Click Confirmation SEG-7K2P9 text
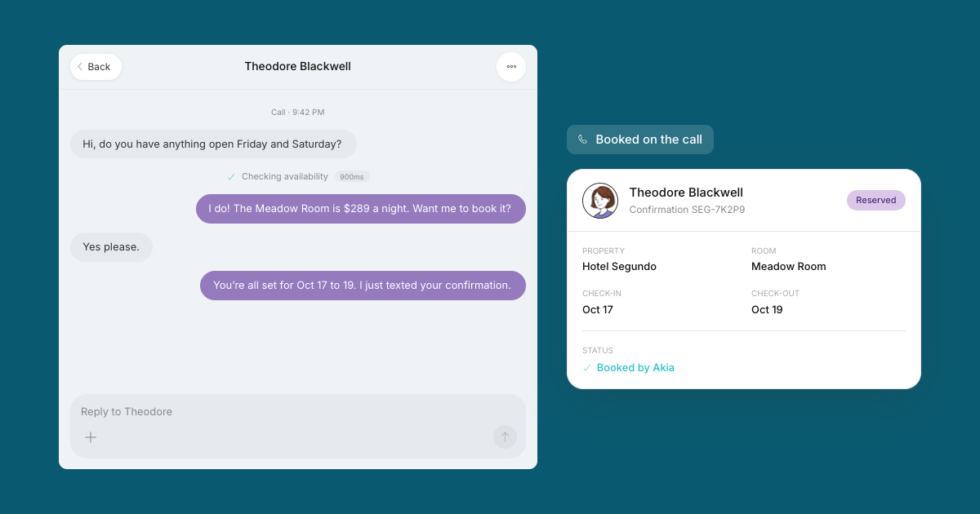 [x=687, y=210]
